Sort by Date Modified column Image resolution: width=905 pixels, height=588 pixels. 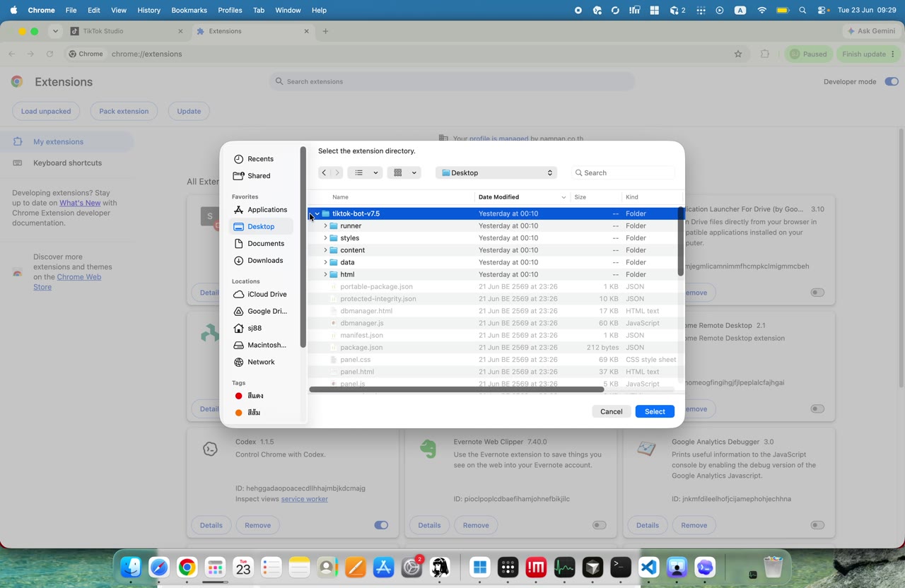click(522, 197)
